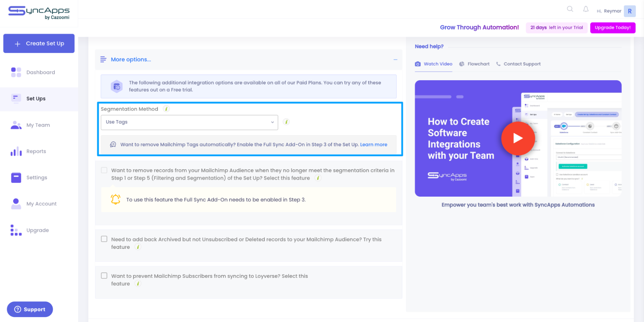Open the search magnifier icon

tap(570, 9)
